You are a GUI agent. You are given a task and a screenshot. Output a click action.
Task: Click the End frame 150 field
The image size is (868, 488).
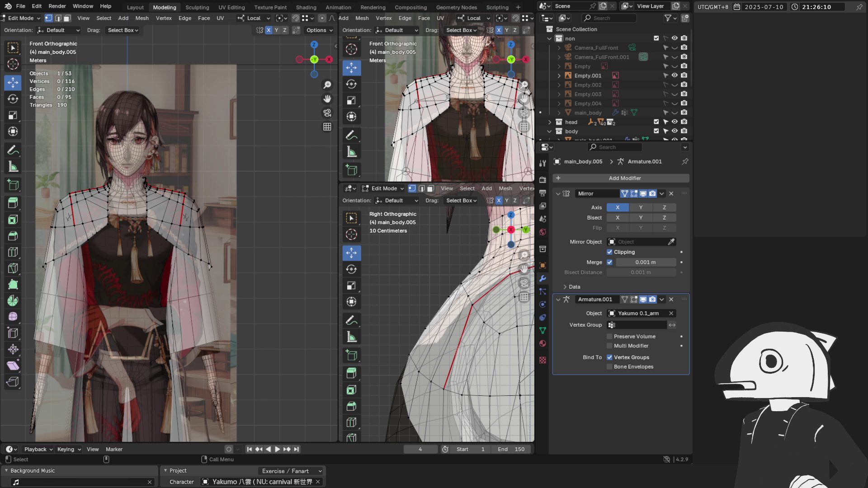point(511,449)
